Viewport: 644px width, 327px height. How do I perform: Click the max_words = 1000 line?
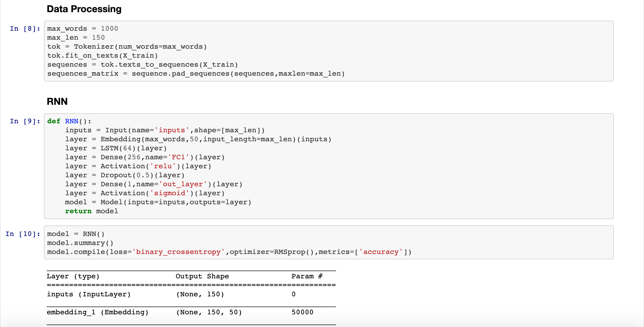click(83, 29)
